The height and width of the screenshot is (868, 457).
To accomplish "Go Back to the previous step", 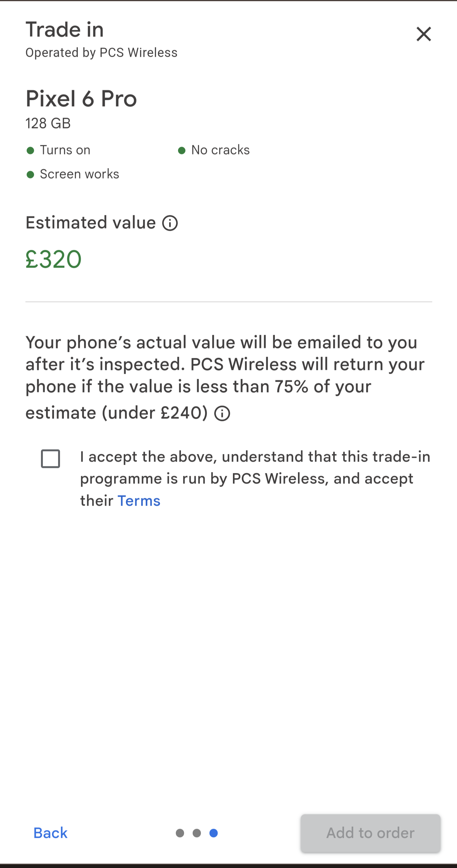I will click(x=50, y=832).
